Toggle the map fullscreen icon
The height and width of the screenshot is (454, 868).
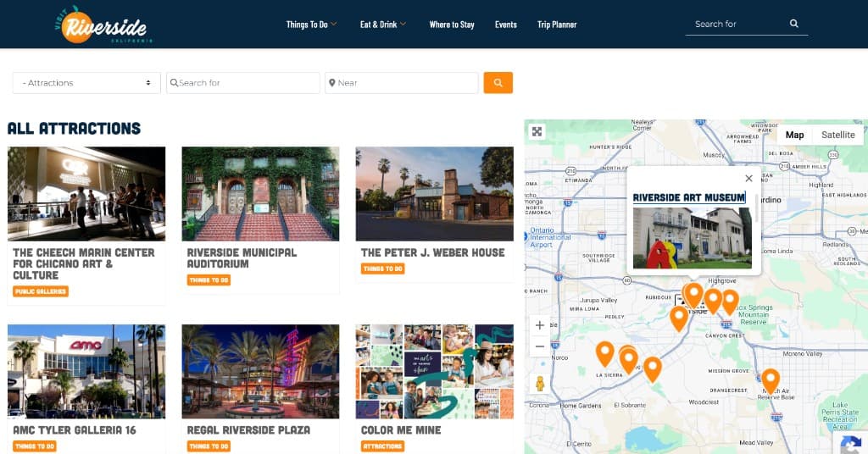537,131
